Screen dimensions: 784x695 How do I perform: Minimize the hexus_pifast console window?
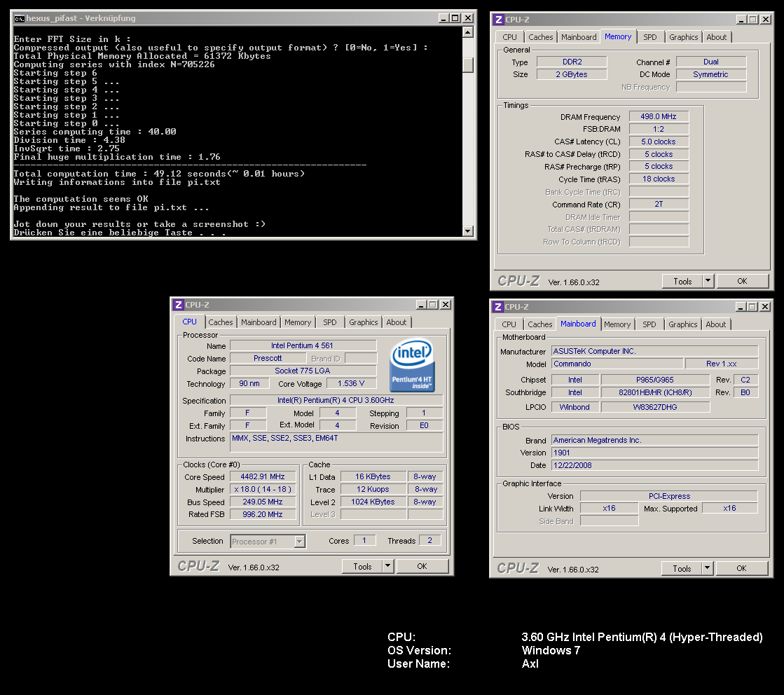tap(443, 18)
